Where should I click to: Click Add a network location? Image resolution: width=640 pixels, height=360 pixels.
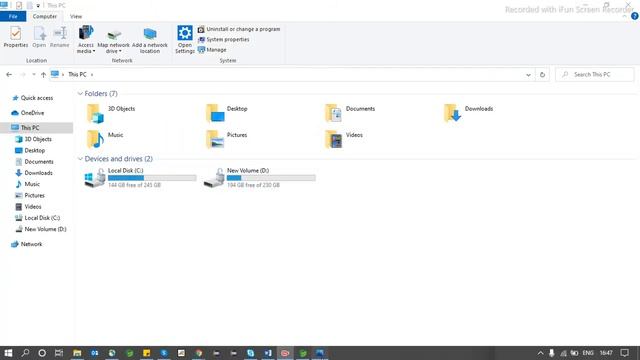click(150, 40)
